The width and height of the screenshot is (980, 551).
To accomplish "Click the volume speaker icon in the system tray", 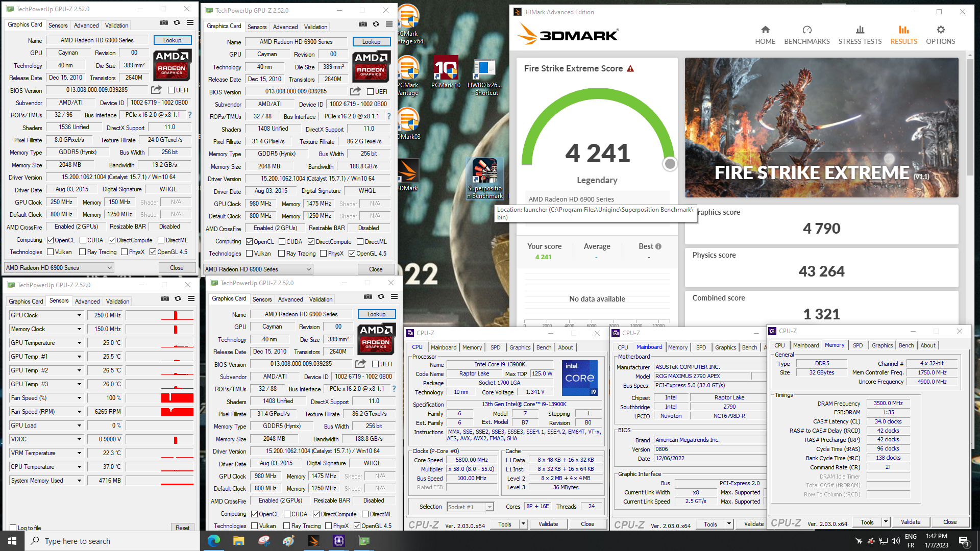I will click(x=895, y=541).
